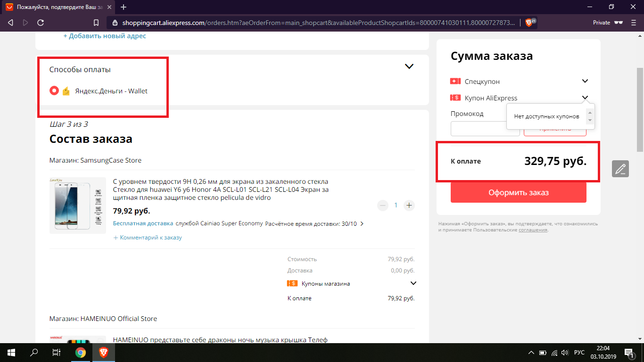Screen dimensions: 644x362
Task: Close the AliExpress order tab
Action: (x=109, y=7)
